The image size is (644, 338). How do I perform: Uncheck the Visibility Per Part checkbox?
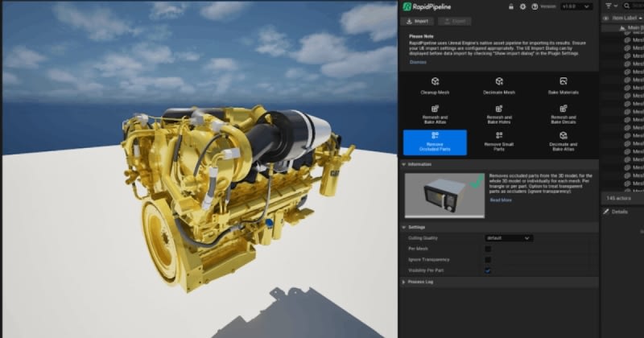pos(488,270)
